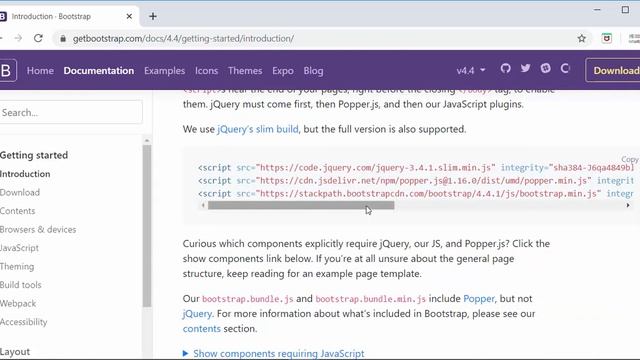Click the Download button
640x360 pixels.
613,70
